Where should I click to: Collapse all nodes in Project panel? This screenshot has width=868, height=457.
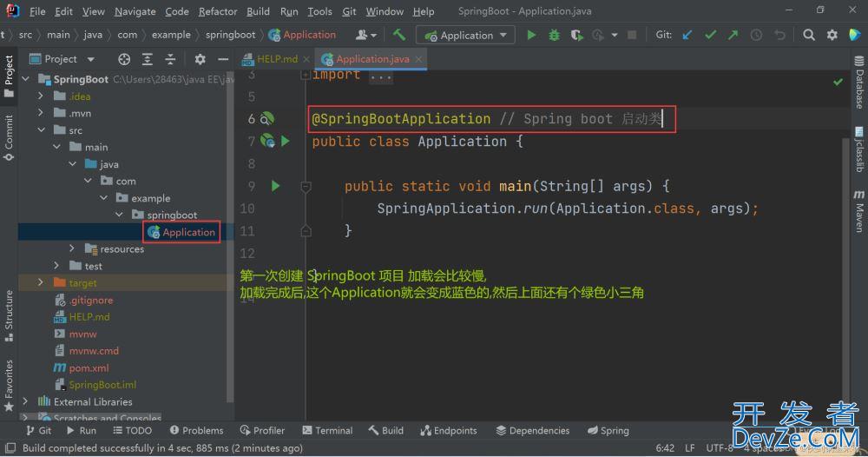170,59
